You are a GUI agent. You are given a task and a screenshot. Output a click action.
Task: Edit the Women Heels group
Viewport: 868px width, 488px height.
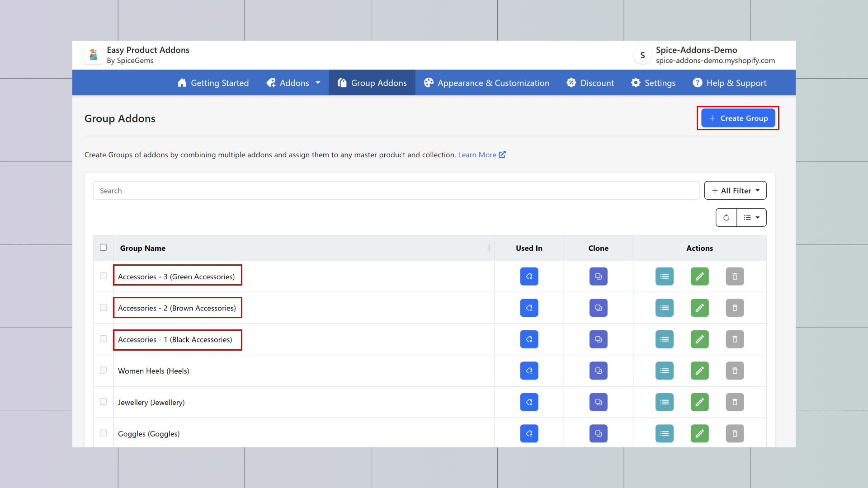pos(699,371)
